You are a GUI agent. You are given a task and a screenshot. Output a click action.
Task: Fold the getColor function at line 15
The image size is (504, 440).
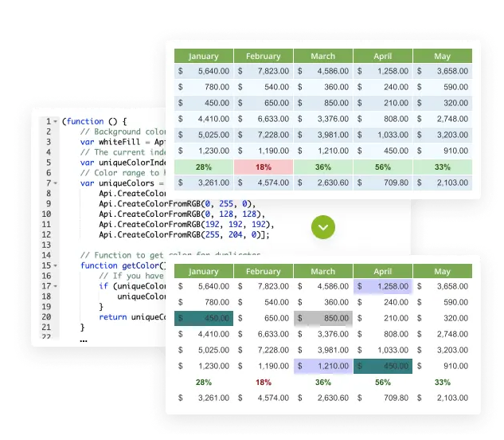click(55, 265)
